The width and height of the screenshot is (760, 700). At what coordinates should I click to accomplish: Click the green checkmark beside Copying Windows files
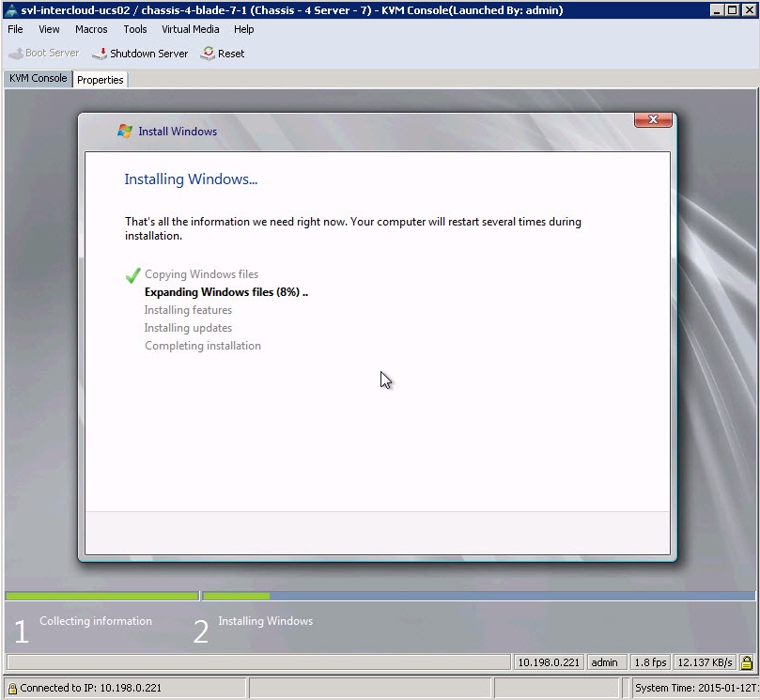(132, 275)
